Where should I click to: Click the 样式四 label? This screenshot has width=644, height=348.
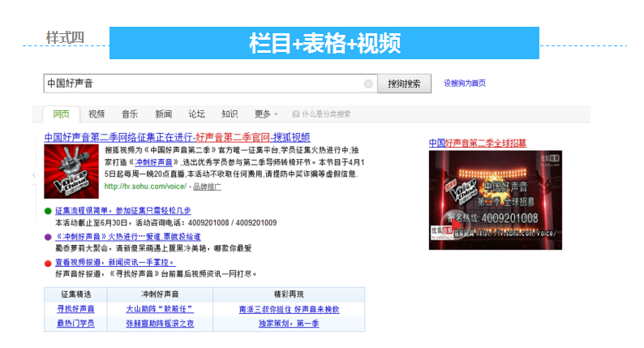65,38
